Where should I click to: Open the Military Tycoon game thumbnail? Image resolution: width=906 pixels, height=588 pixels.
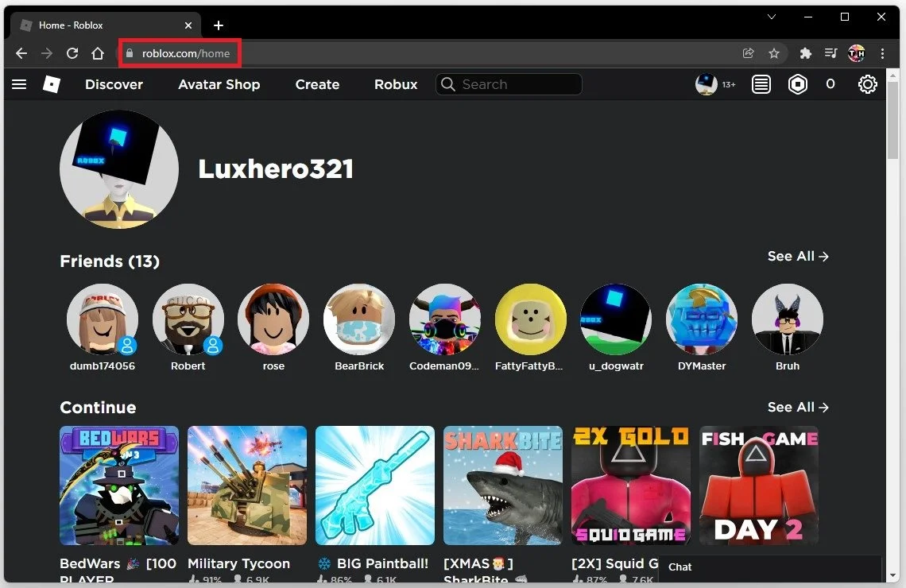coord(247,485)
